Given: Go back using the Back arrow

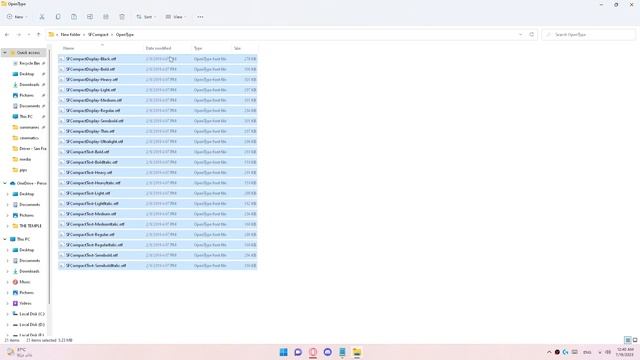Looking at the screenshot, I should click(7, 35).
